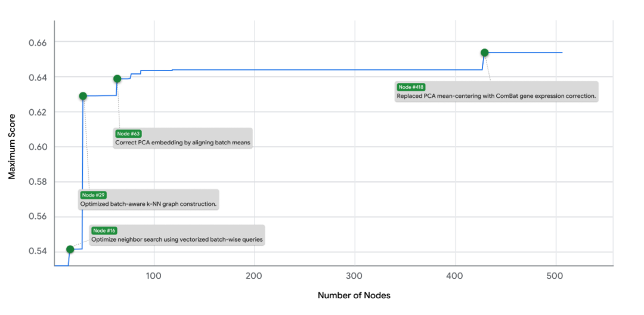Click the 'Optimized batch-aware k-NN graph construction' annotation
644x315 pixels.
coord(148,204)
